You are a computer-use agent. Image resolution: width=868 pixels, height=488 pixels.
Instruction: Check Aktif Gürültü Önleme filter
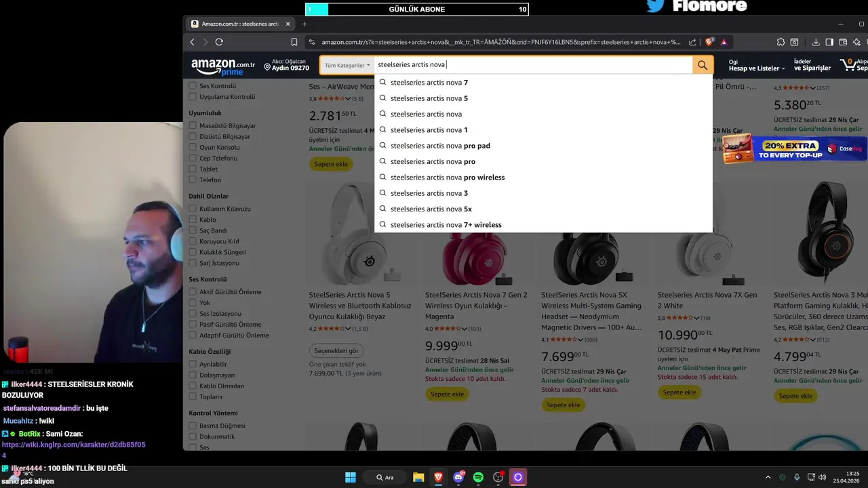click(x=193, y=291)
